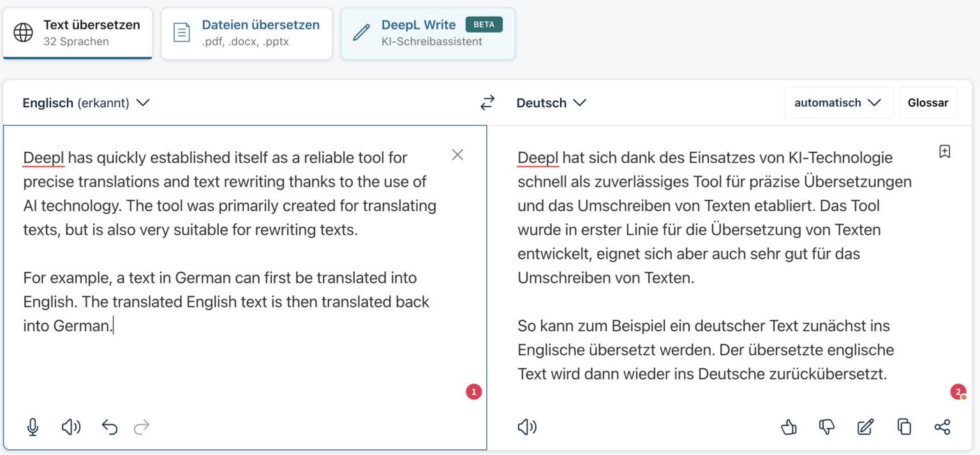
Task: Click the microphone dictation icon
Action: [x=33, y=427]
